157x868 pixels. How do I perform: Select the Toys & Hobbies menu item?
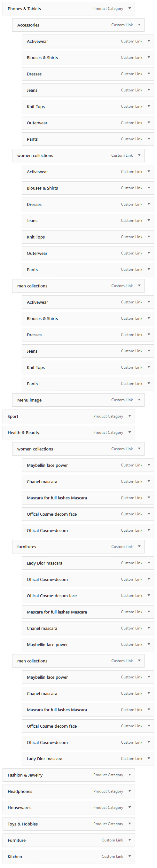pos(69,824)
